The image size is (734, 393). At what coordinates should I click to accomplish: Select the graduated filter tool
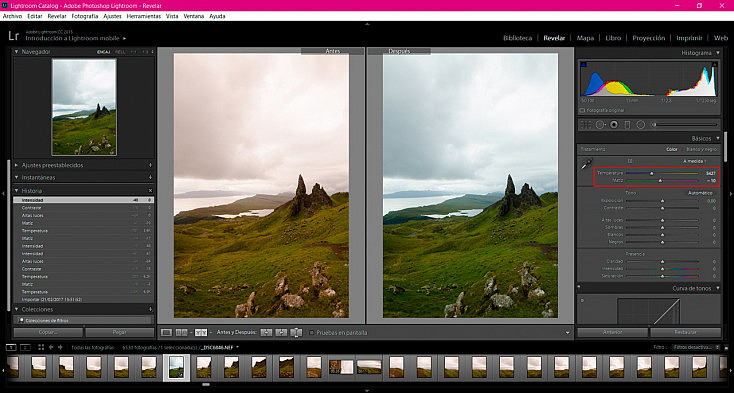628,124
